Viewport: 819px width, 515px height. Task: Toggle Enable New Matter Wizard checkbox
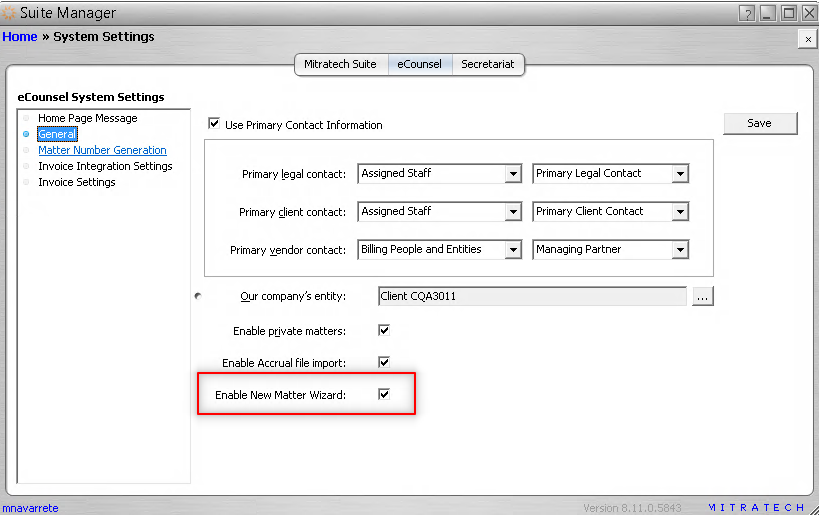click(x=384, y=394)
